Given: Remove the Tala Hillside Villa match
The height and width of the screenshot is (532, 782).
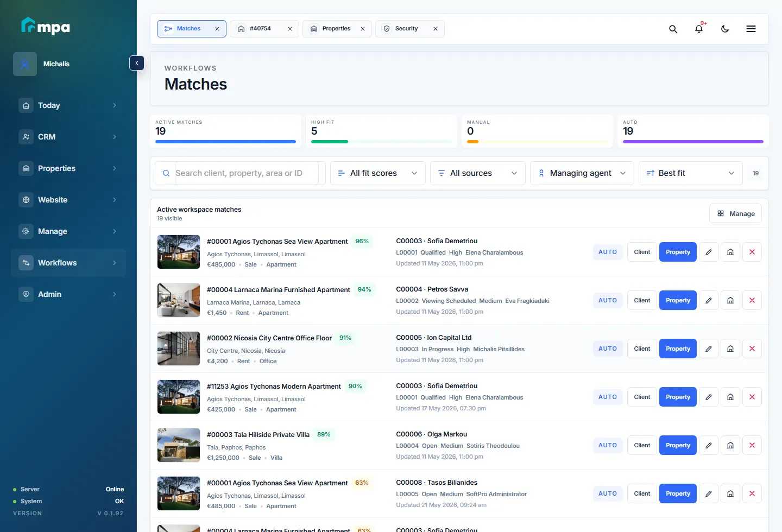Looking at the screenshot, I should point(752,445).
